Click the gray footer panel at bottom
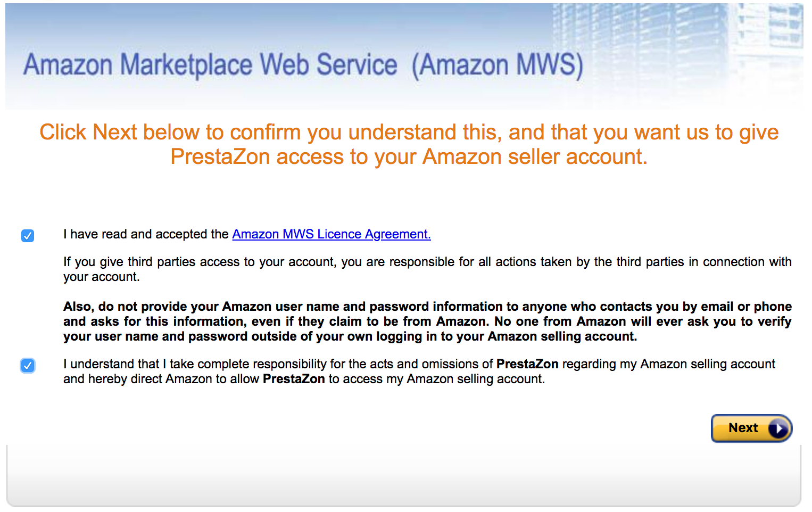812x512 pixels. (x=404, y=475)
